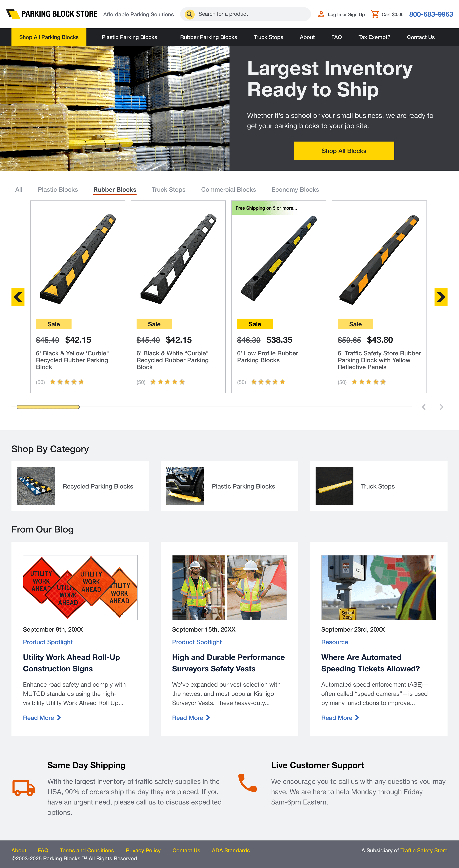459x868 pixels.
Task: Read more about Surveyors Safety Vests
Action: click(x=191, y=718)
